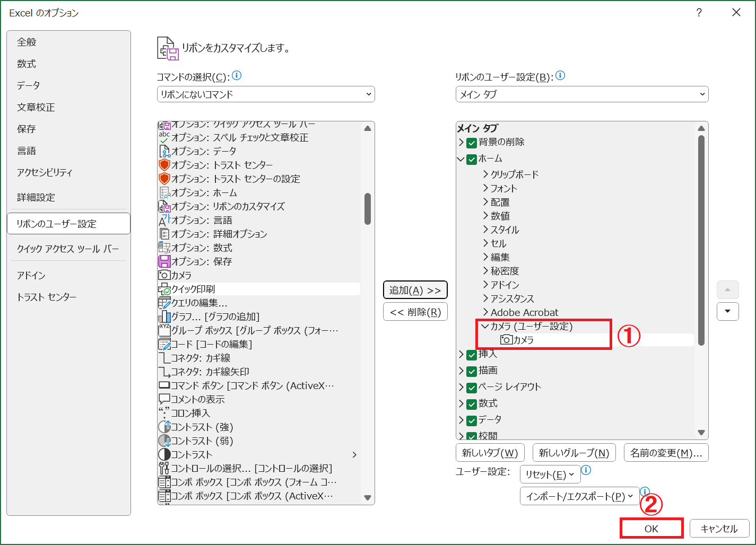Click the spell check option icon in command list
The image size is (756, 545).
pyautogui.click(x=164, y=137)
